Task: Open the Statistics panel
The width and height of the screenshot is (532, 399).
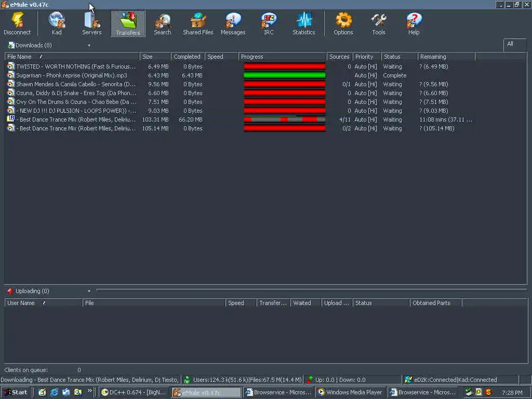Action: [x=303, y=23]
